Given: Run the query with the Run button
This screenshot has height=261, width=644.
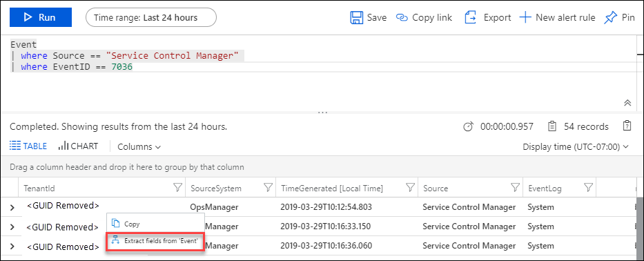Looking at the screenshot, I should 41,17.
